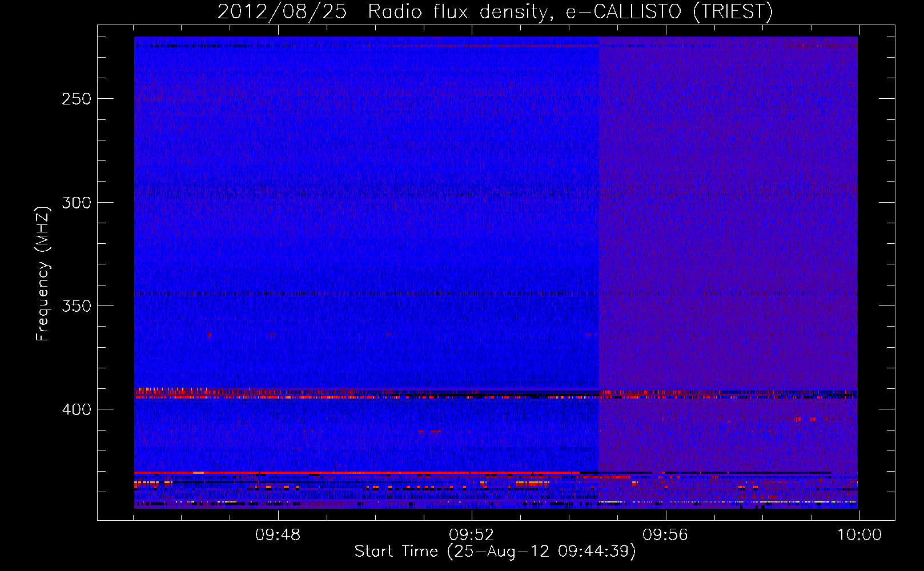
Task: Click the 250 frequency tick label
Action: 77,99
